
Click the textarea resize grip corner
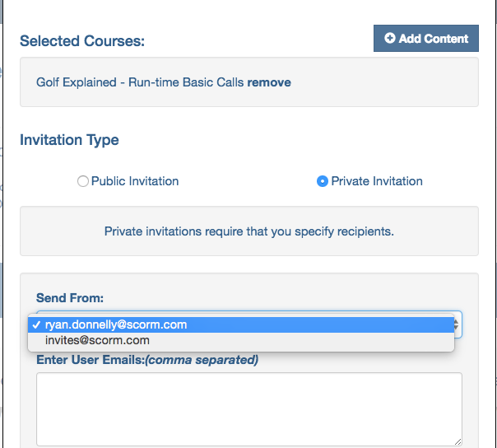tap(457, 441)
